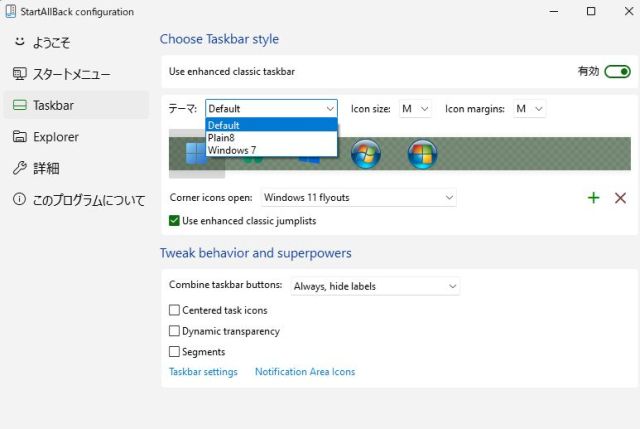
Task: Open the Icon size dropdown
Action: coord(415,109)
